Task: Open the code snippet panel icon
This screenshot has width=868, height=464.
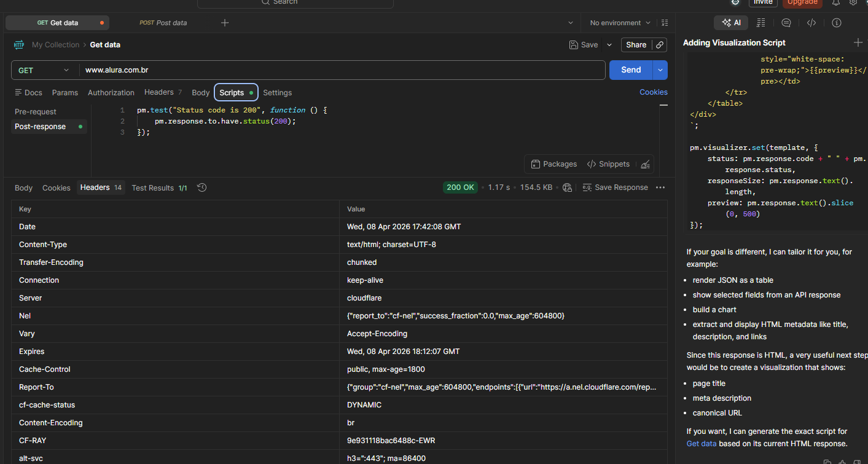Action: click(811, 23)
